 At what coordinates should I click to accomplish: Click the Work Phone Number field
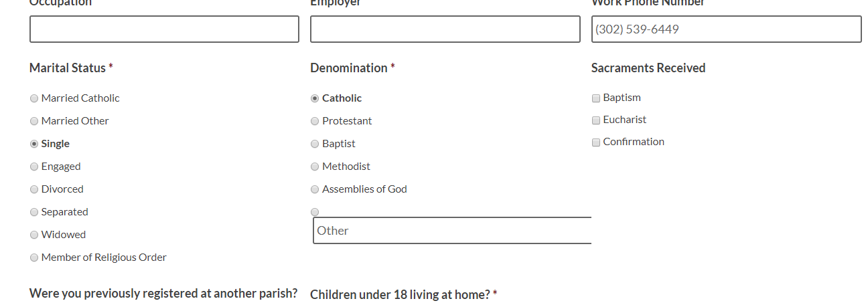point(726,29)
